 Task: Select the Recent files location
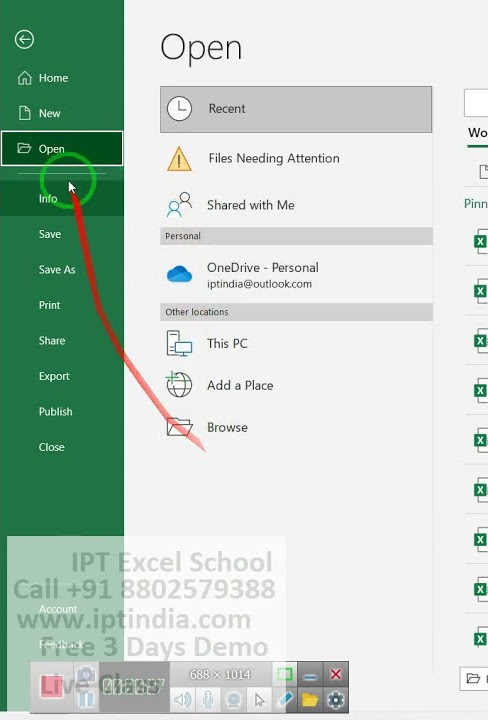point(296,109)
